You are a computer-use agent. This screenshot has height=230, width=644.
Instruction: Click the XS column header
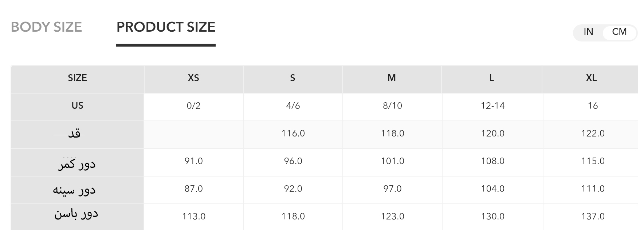(x=193, y=78)
